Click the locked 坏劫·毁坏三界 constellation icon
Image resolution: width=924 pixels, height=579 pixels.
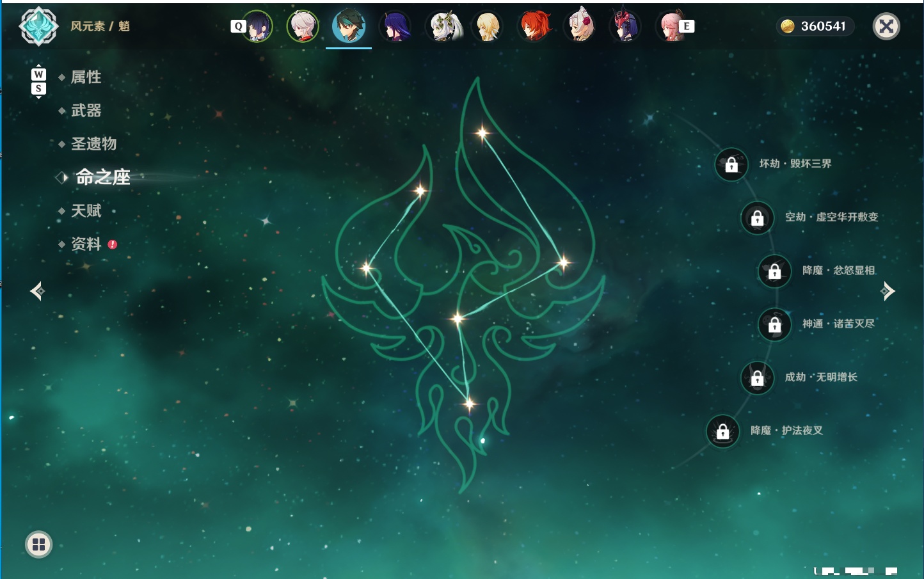pyautogui.click(x=731, y=164)
